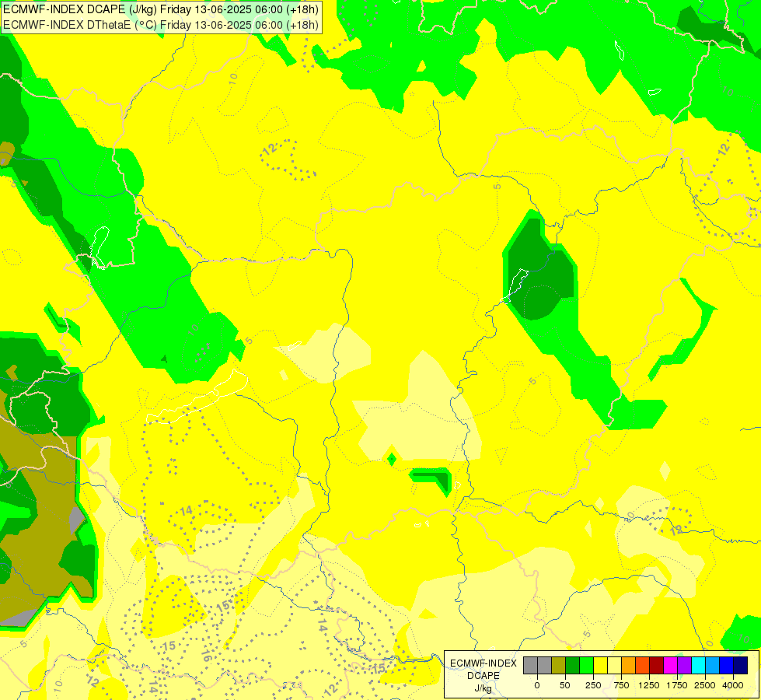Click the bright green legend swatch
The width and height of the screenshot is (761, 700).
(x=586, y=665)
